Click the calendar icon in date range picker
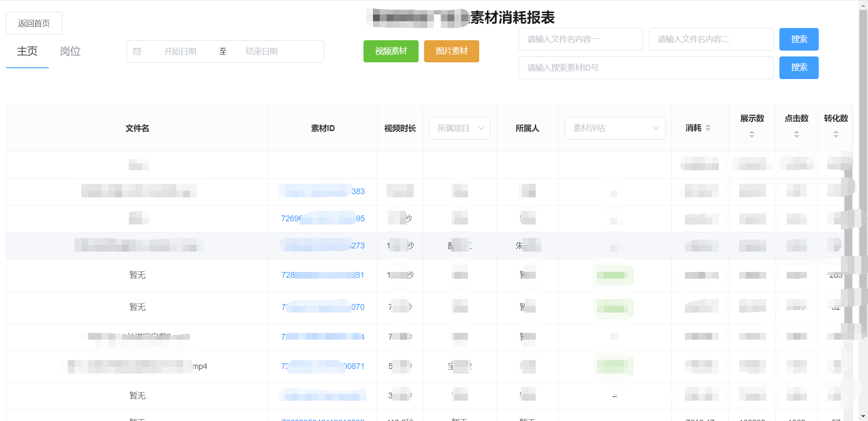 137,51
